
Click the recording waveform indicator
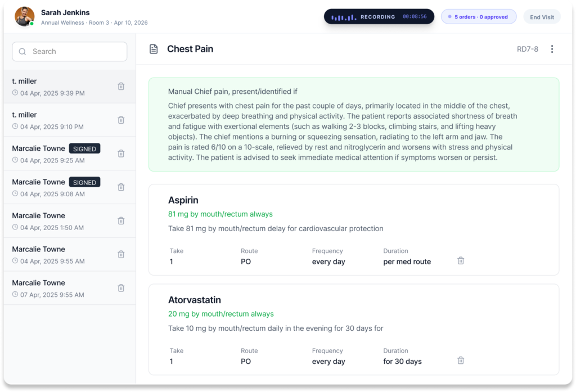344,17
